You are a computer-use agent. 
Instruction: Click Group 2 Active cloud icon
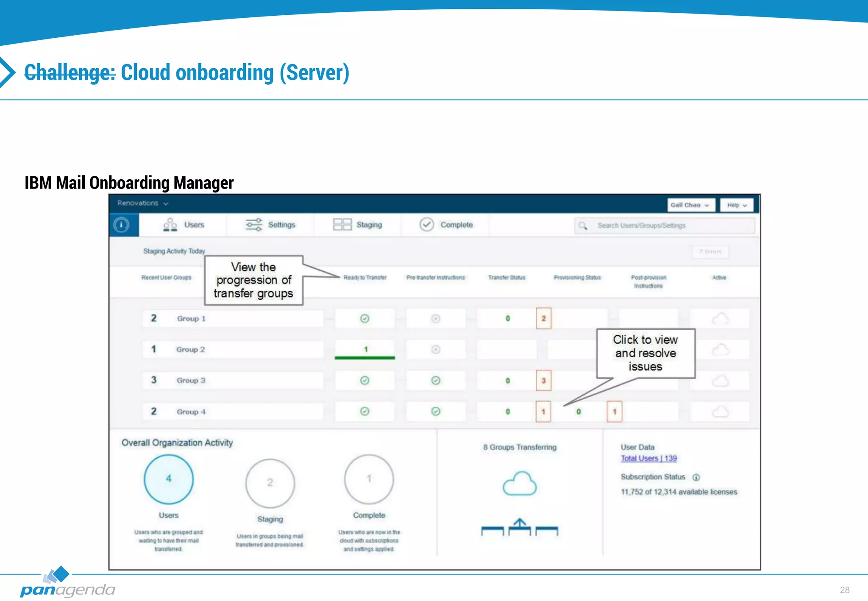click(x=720, y=349)
